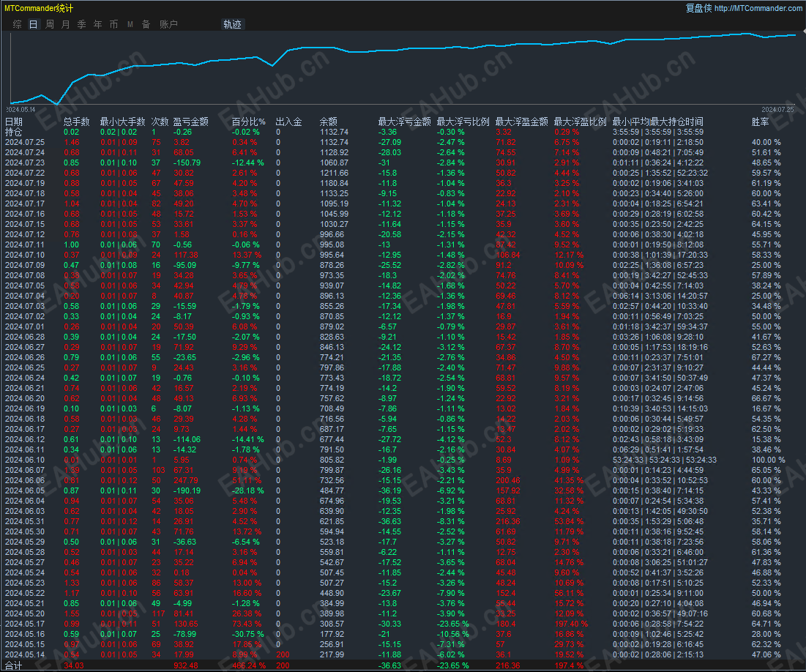The image size is (806, 672).
Task: Click the 合计 totals row label
Action: tap(14, 666)
